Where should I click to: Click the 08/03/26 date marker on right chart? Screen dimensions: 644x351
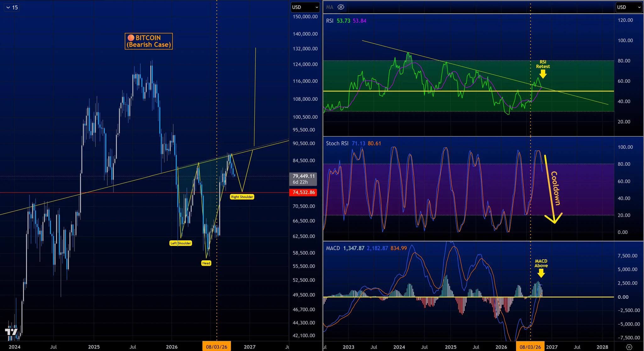pyautogui.click(x=530, y=347)
